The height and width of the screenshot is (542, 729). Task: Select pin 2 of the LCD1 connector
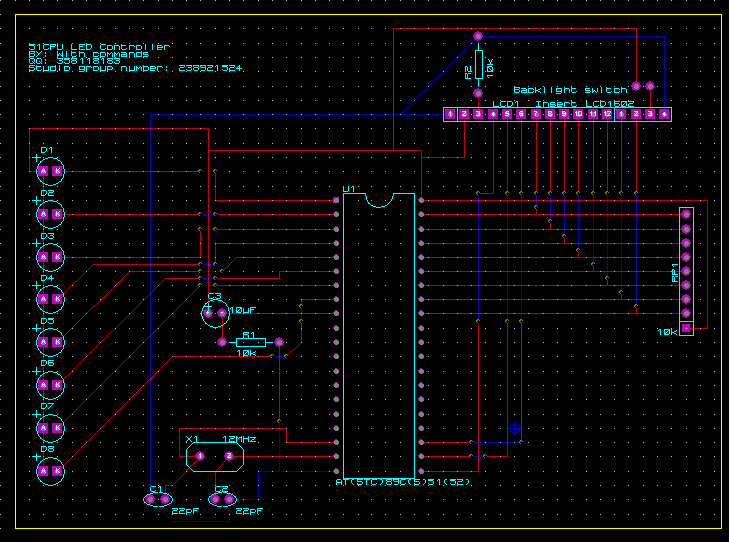click(x=464, y=114)
